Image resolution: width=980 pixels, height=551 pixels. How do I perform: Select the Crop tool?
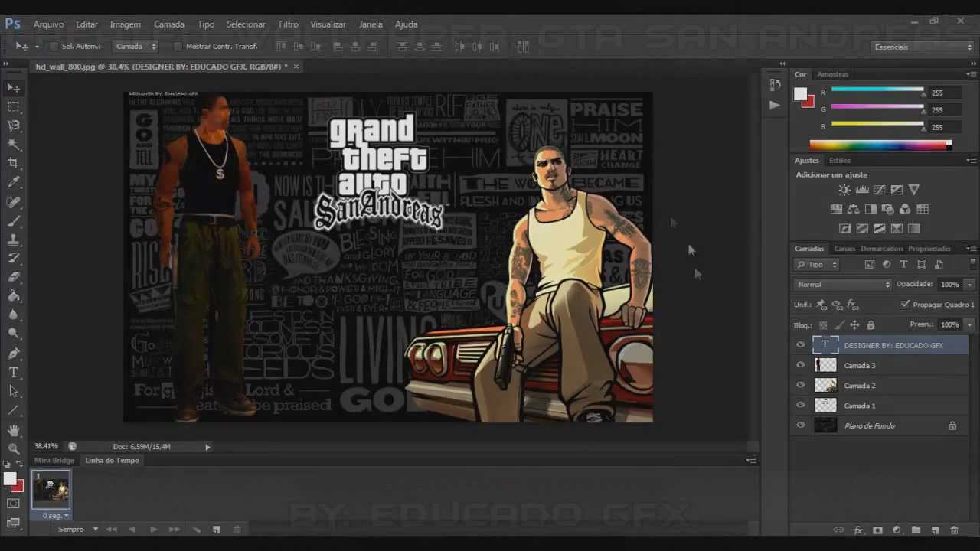click(x=14, y=161)
